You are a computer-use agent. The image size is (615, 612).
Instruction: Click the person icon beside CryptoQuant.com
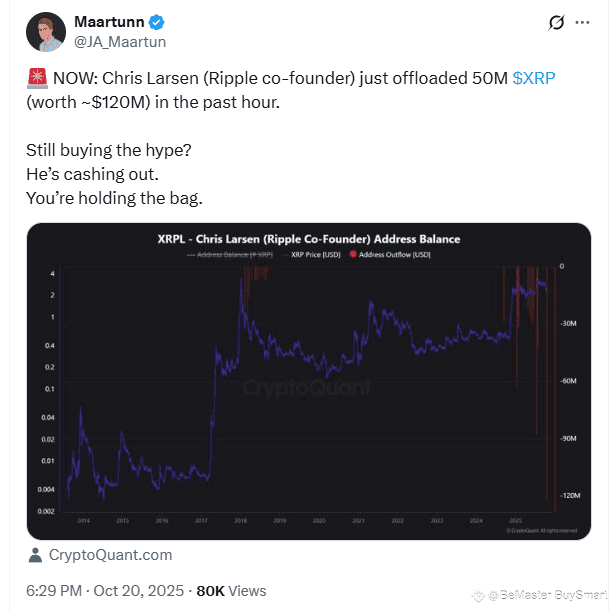(x=35, y=555)
